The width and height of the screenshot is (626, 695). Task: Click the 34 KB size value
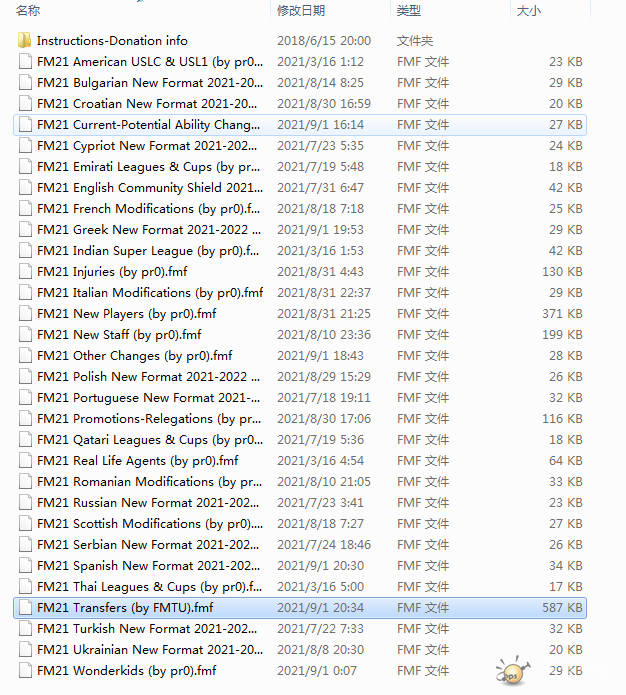coord(566,566)
